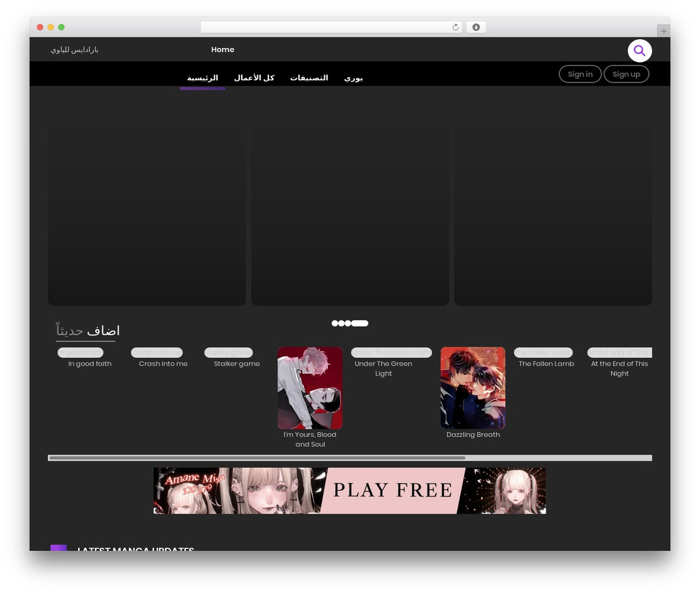Click the Sign up button

[x=626, y=74]
